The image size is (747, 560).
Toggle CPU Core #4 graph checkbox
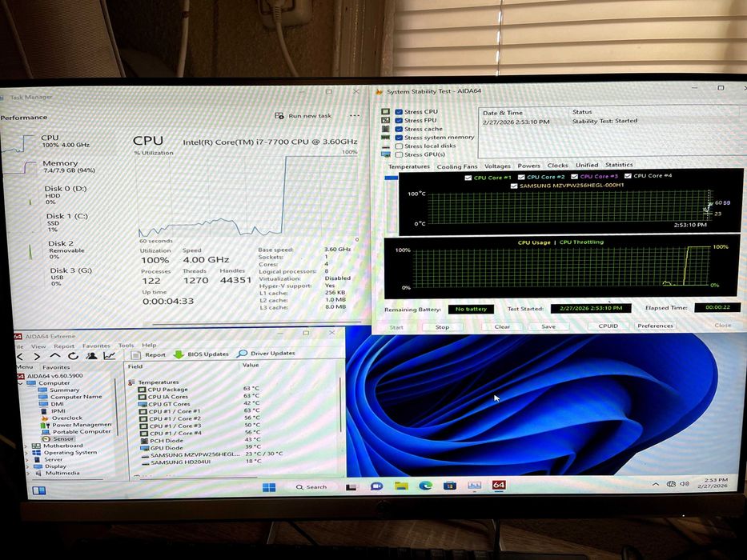[x=628, y=176]
